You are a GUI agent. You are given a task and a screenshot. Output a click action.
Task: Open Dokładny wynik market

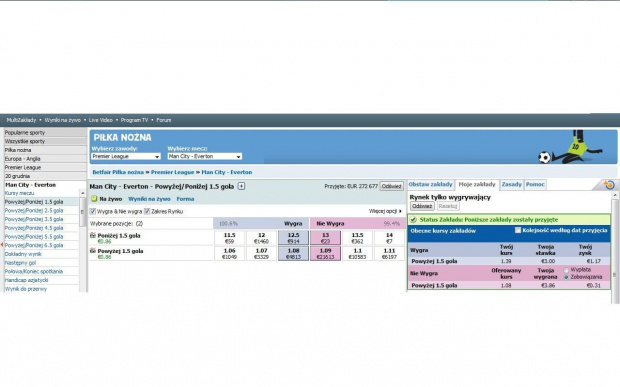click(23, 254)
